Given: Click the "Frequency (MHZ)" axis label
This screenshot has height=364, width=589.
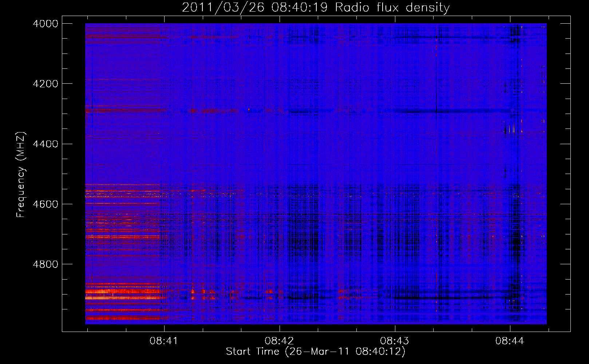Looking at the screenshot, I should pyautogui.click(x=21, y=175).
